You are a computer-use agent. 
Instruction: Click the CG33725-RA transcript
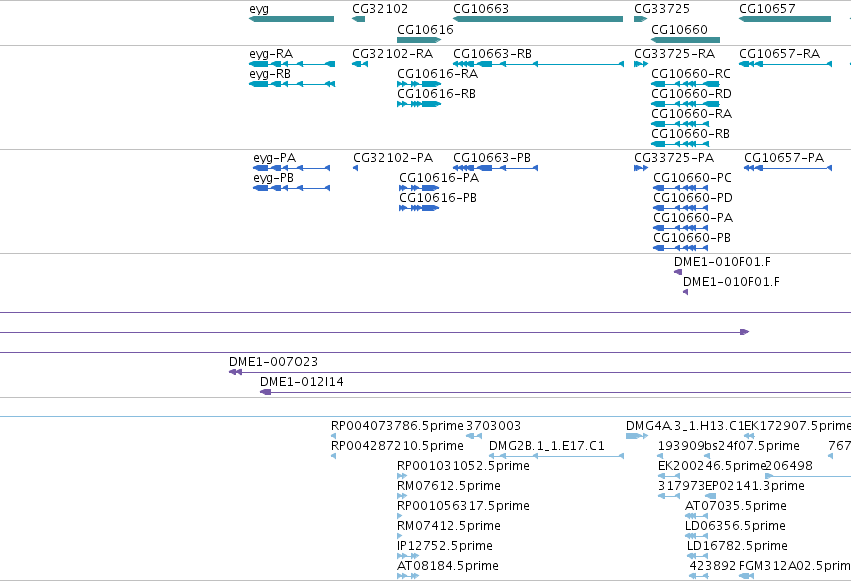coord(641,64)
